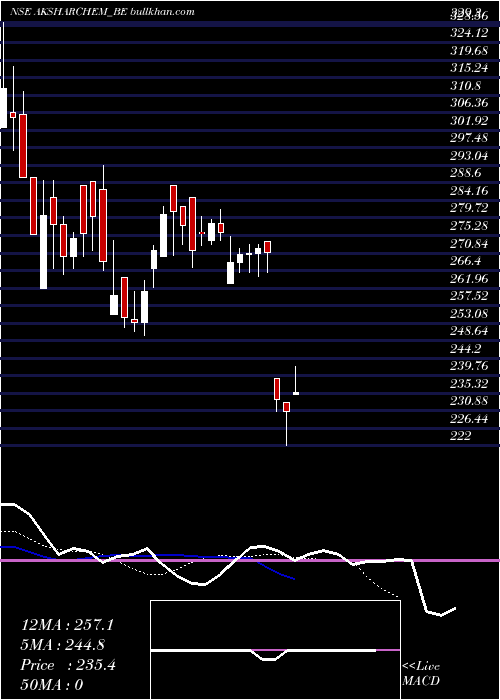Select the 275.28 price axis label

pyautogui.click(x=470, y=225)
